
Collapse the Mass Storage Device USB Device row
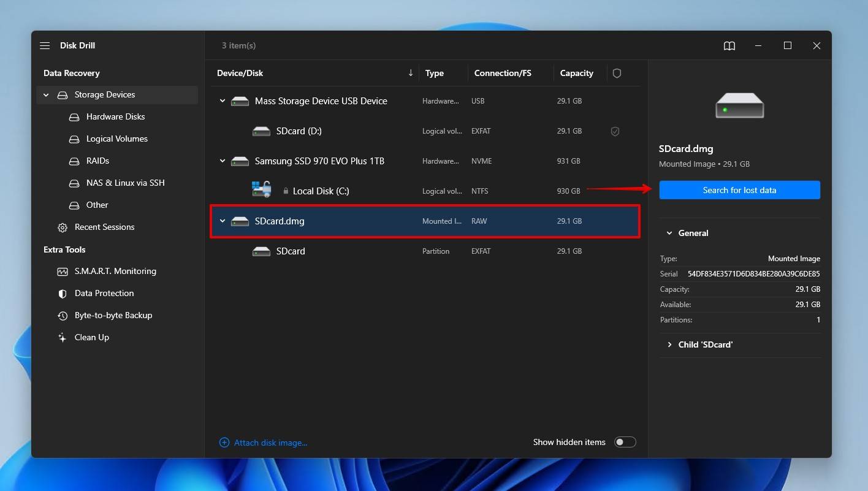(x=223, y=101)
